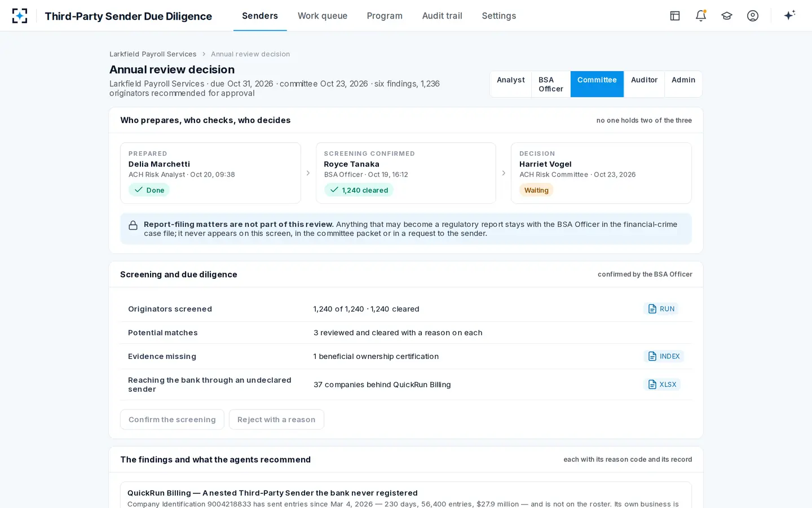
Task: Click the Potential matches row label
Action: click(x=163, y=332)
